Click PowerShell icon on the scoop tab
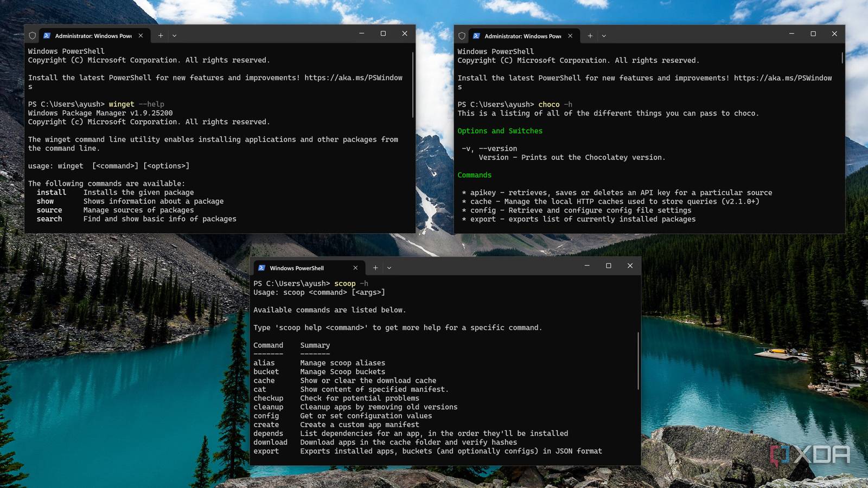The width and height of the screenshot is (868, 488). click(x=261, y=268)
